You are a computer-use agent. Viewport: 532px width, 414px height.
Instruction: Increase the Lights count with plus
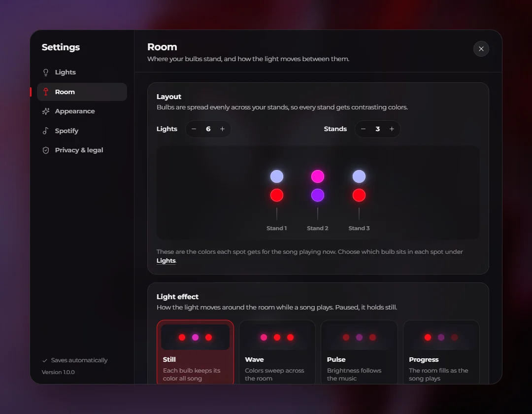(x=222, y=129)
